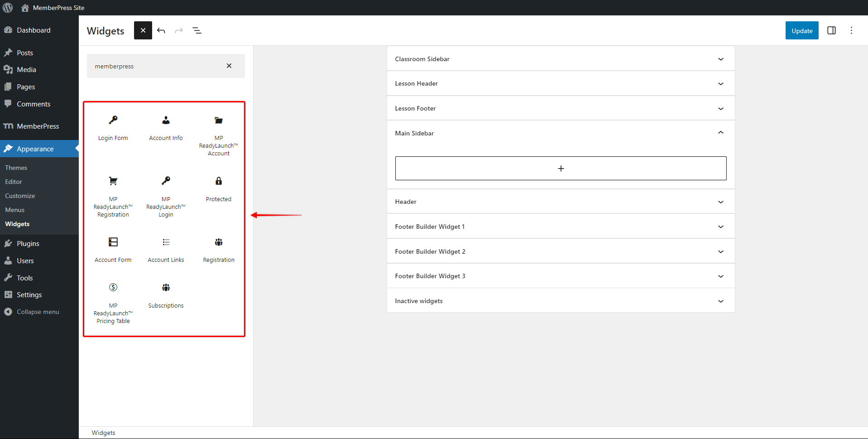
Task: Undo the last change
Action: coord(161,30)
